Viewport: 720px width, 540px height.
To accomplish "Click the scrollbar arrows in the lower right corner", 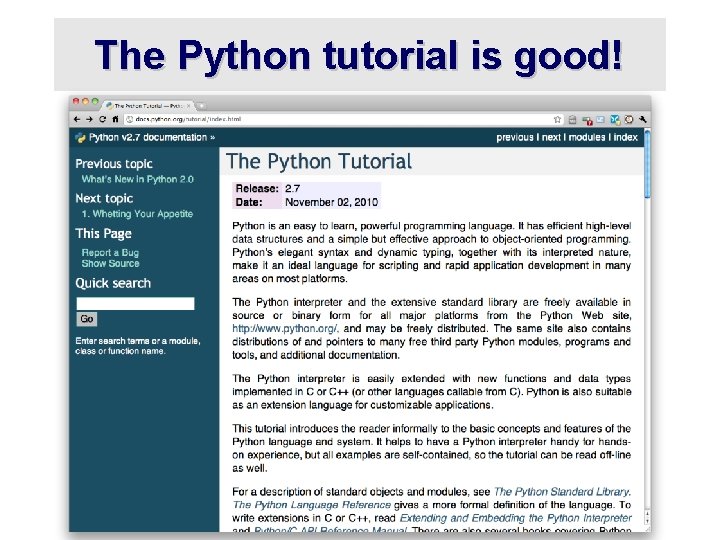I will [x=647, y=518].
